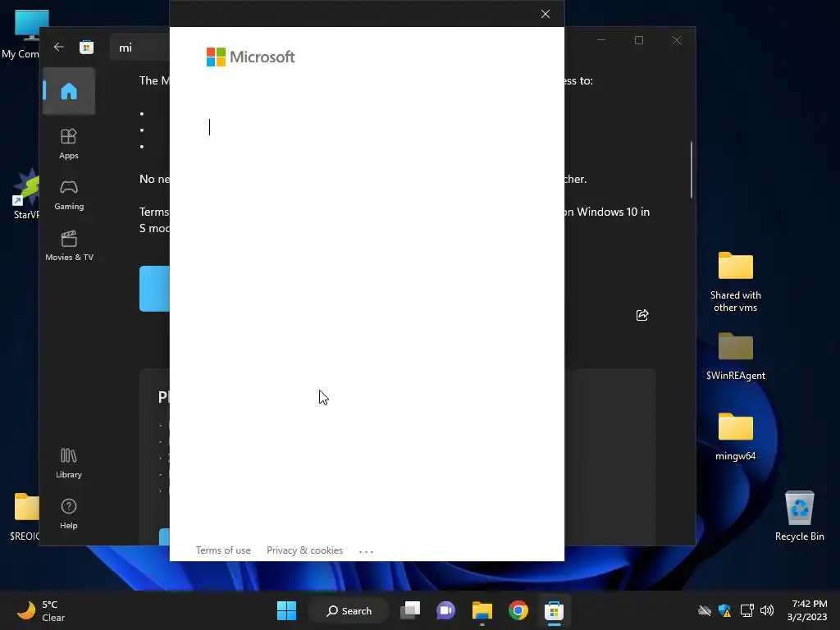Image resolution: width=840 pixels, height=630 pixels.
Task: Select the StarV shortcut desktop icon
Action: pyautogui.click(x=25, y=194)
